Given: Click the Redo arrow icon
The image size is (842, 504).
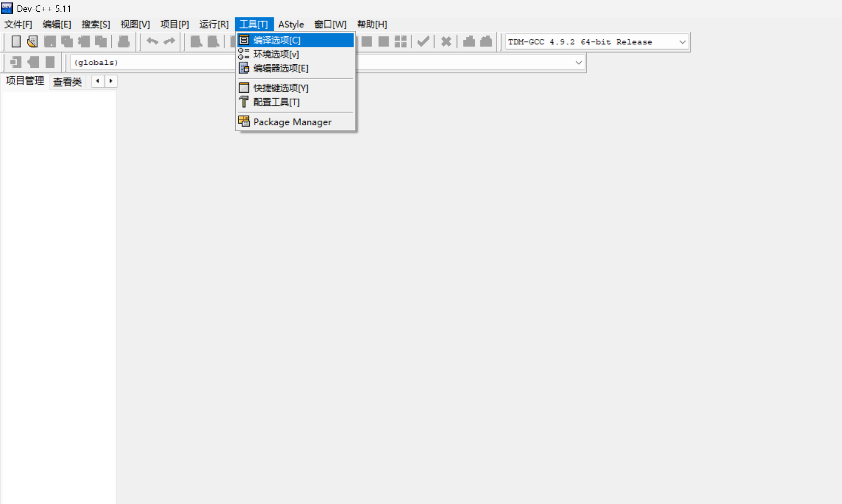Looking at the screenshot, I should 169,42.
